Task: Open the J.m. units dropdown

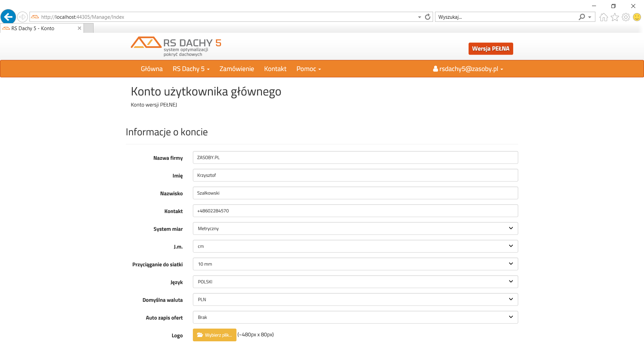Action: click(355, 246)
